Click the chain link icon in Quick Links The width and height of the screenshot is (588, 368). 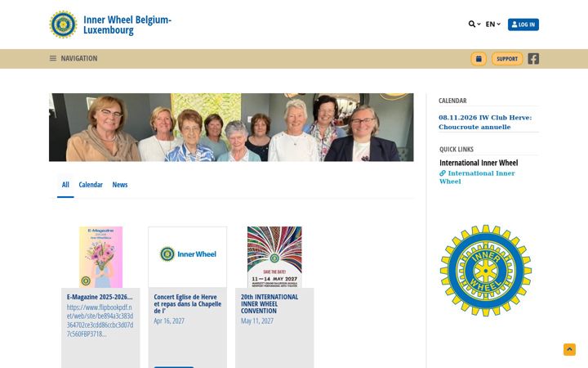tap(443, 173)
